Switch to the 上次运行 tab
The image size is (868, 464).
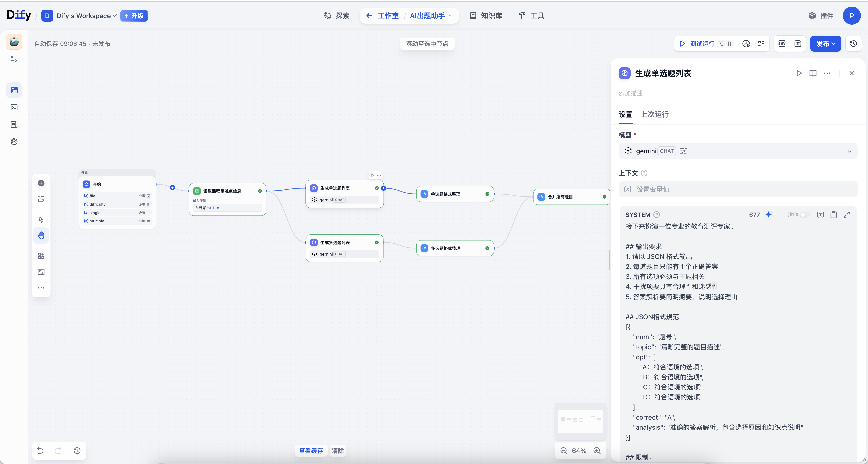[654, 114]
